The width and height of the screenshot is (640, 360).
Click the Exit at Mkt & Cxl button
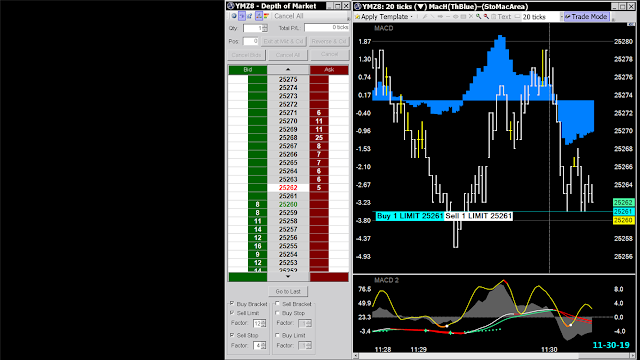tap(283, 41)
